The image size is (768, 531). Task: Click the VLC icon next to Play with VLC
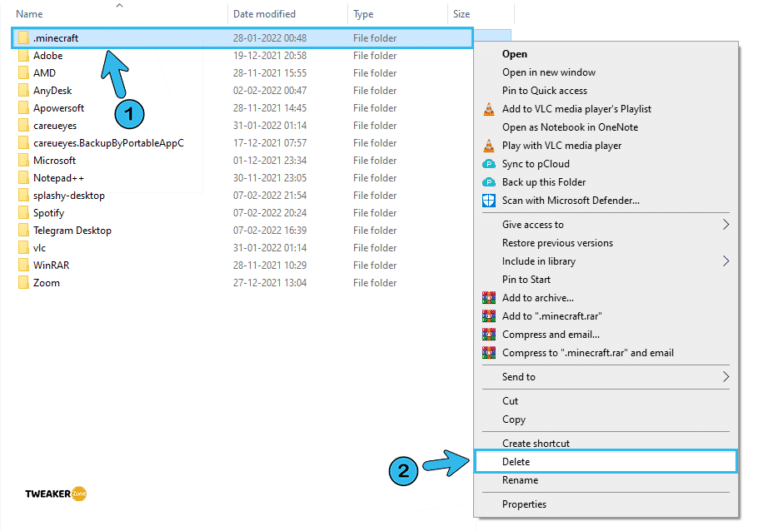(x=489, y=146)
